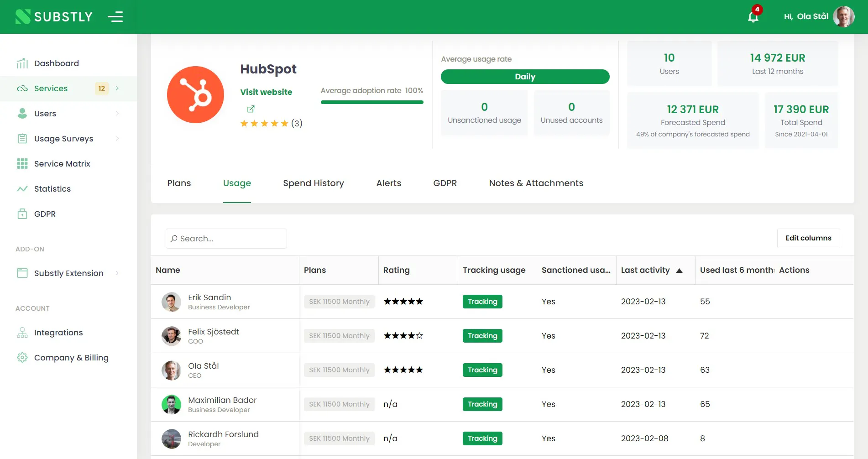Click the 12 371 EUR Forecasted Spend card
The width and height of the screenshot is (868, 459).
point(693,120)
